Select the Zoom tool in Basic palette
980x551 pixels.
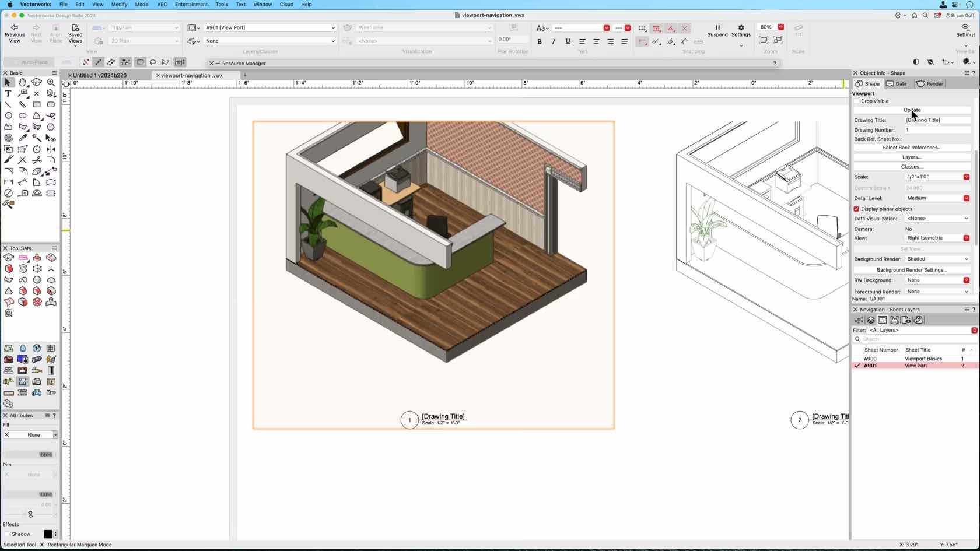click(51, 82)
